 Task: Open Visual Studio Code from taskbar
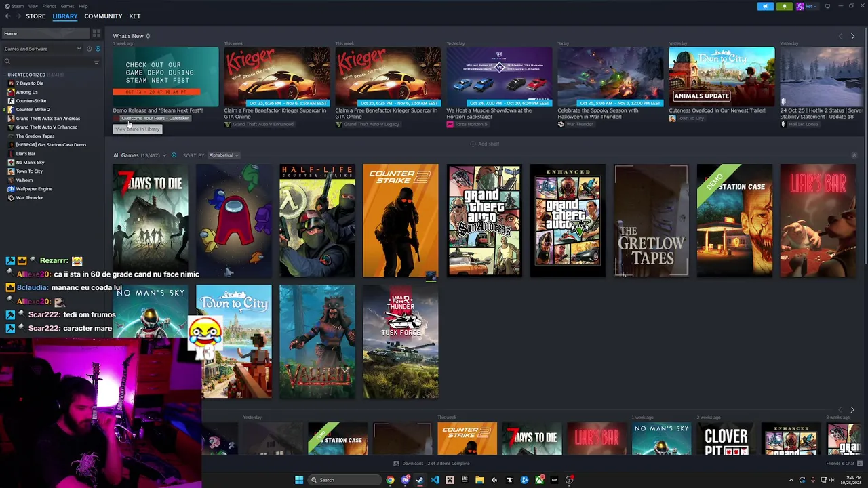point(435,480)
